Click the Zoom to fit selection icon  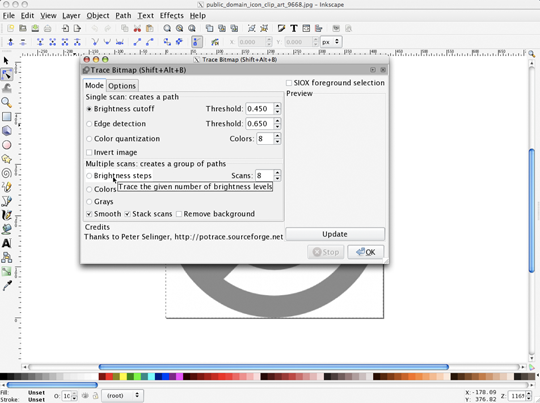(167, 28)
